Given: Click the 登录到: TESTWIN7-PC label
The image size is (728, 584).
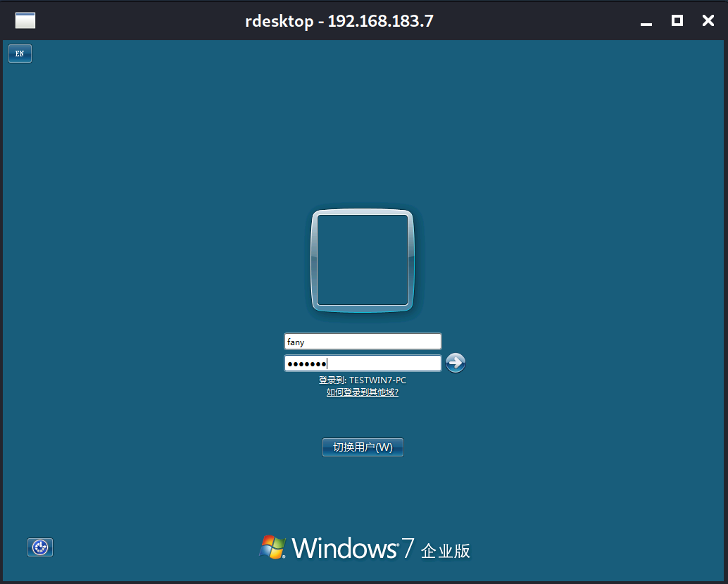Looking at the screenshot, I should pyautogui.click(x=362, y=380).
